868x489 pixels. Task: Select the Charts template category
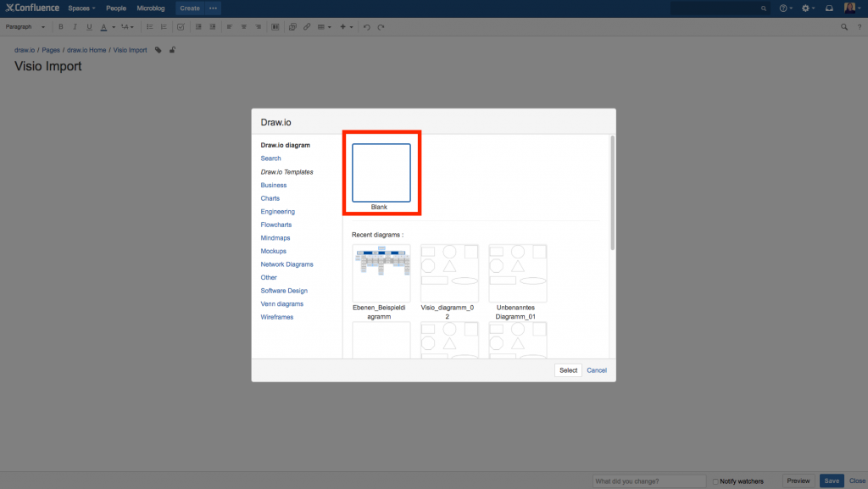pos(270,198)
